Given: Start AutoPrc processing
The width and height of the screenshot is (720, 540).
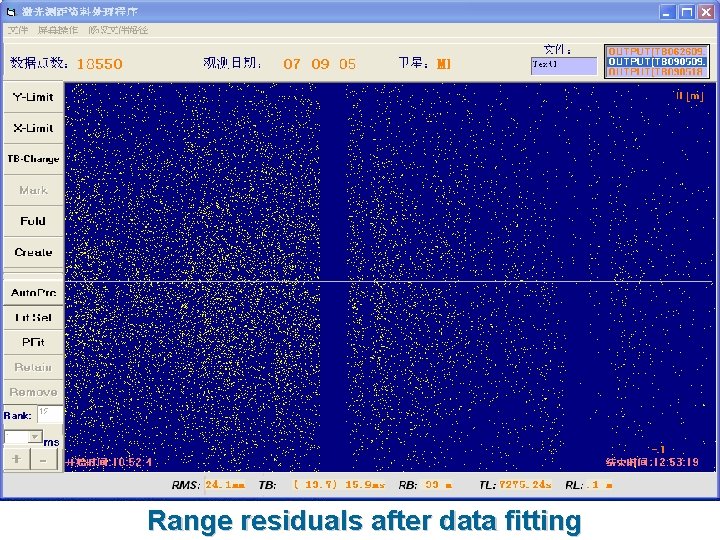Looking at the screenshot, I should tap(33, 292).
